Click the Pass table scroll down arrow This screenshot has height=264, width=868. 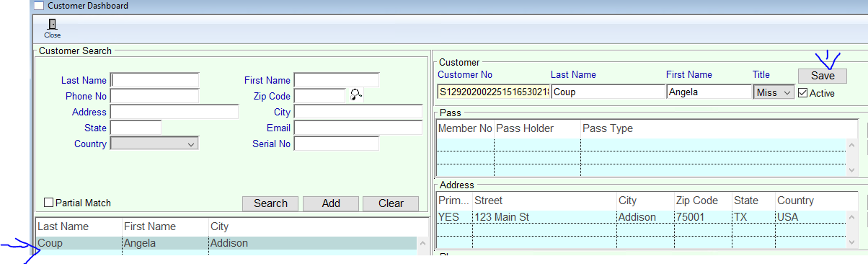[853, 170]
